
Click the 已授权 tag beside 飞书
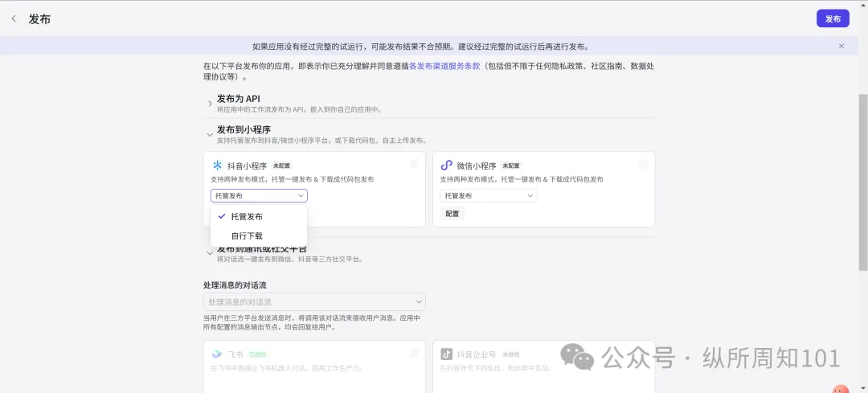[258, 354]
